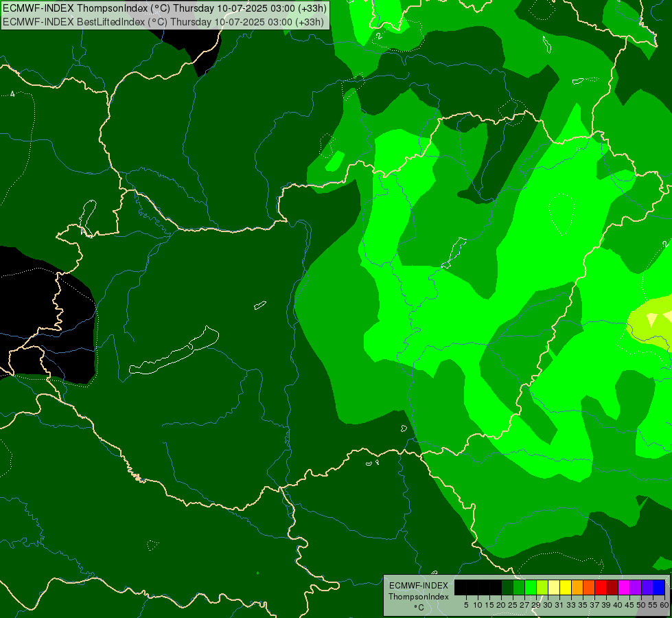Click the legend unit '°C'

pos(419,607)
